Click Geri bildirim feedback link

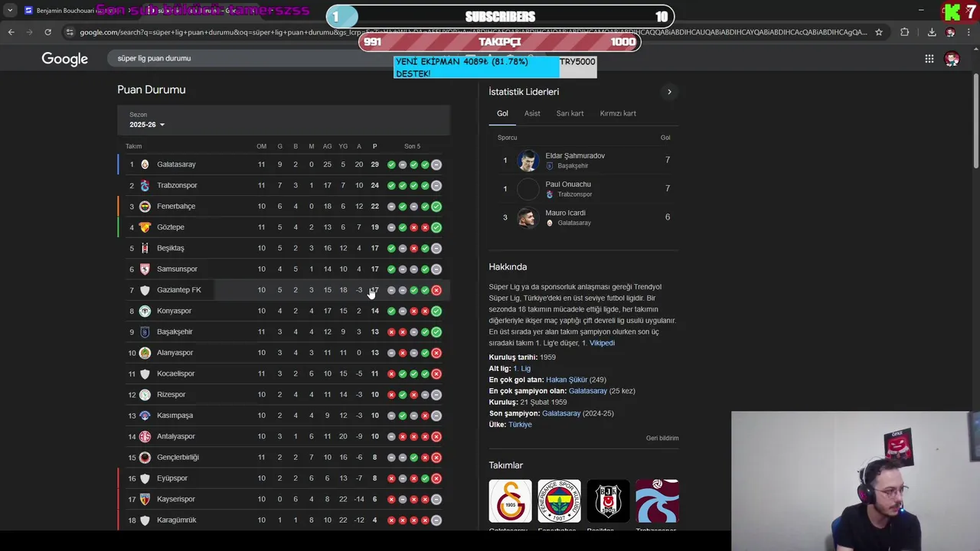tap(662, 439)
